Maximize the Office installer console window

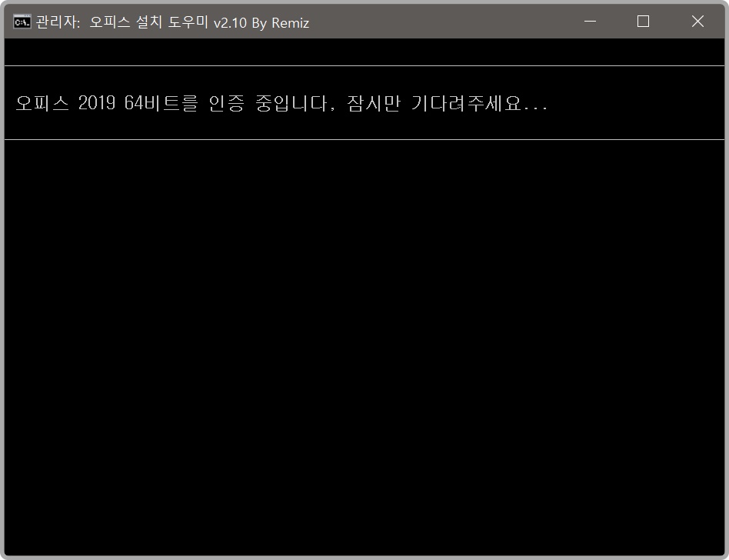tap(643, 22)
